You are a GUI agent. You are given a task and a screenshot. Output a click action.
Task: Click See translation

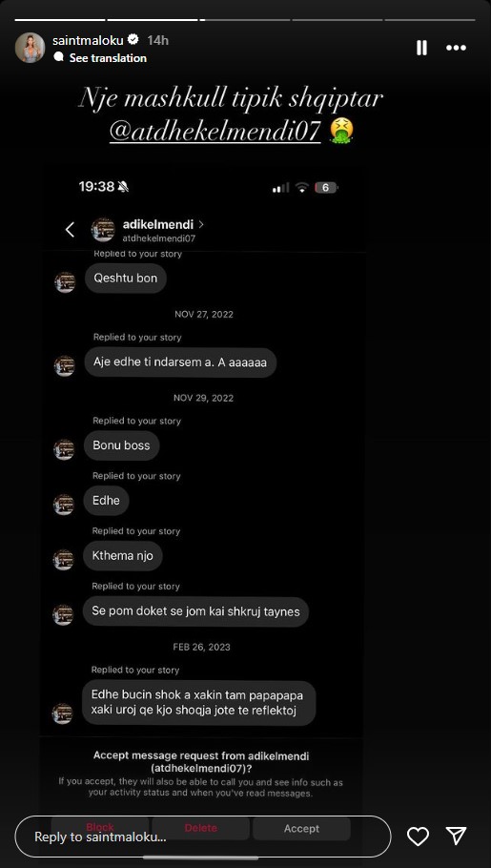(x=108, y=58)
